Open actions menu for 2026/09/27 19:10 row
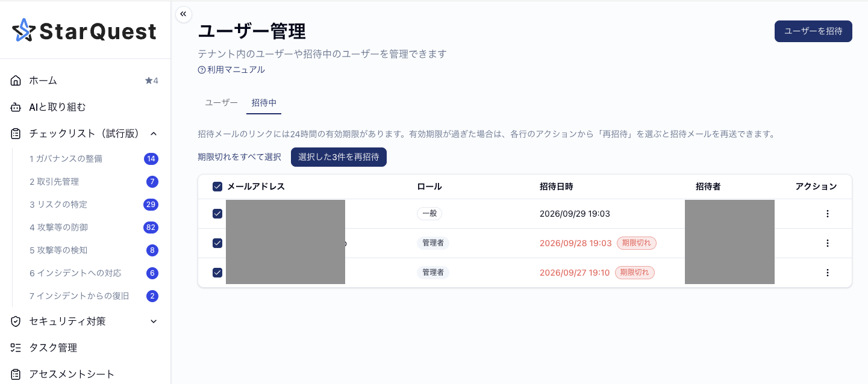868x384 pixels. 827,273
